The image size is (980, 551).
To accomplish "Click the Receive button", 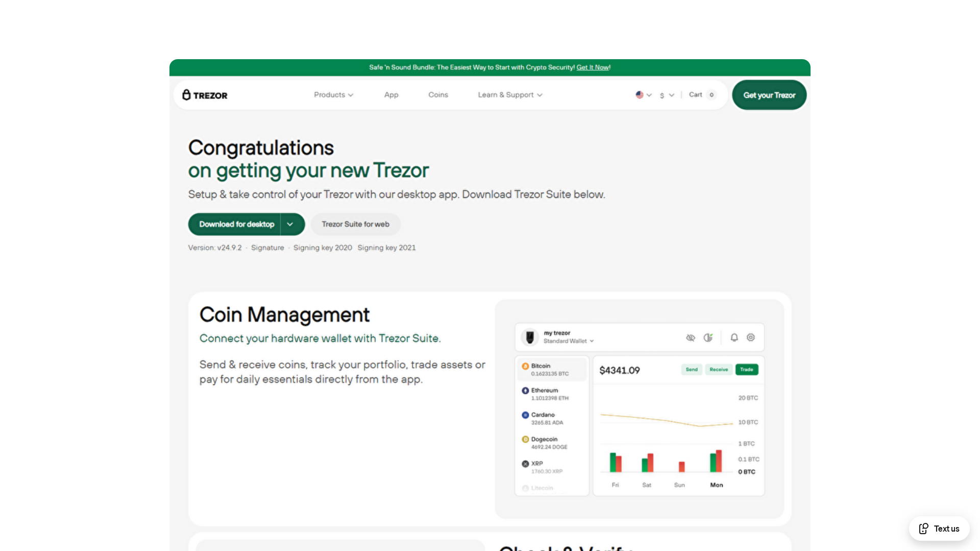I will point(719,369).
